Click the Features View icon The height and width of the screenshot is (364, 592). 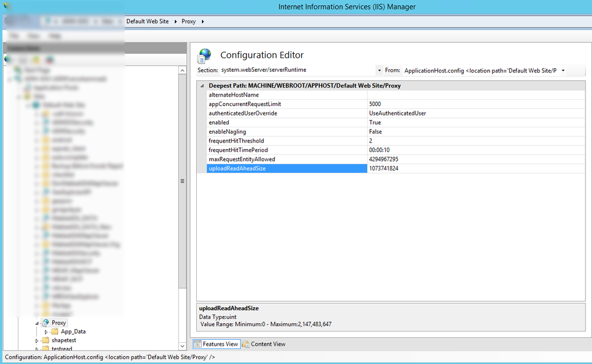(x=197, y=344)
